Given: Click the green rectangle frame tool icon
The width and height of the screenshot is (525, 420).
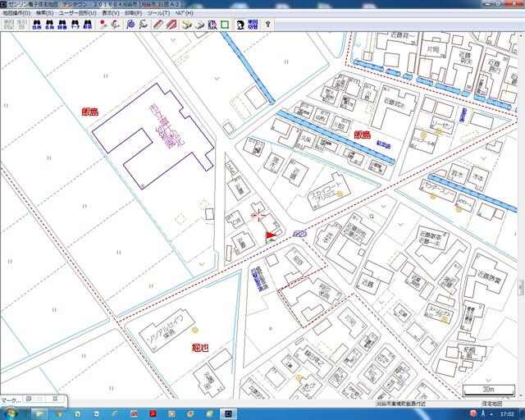Looking at the screenshot, I should [224, 25].
